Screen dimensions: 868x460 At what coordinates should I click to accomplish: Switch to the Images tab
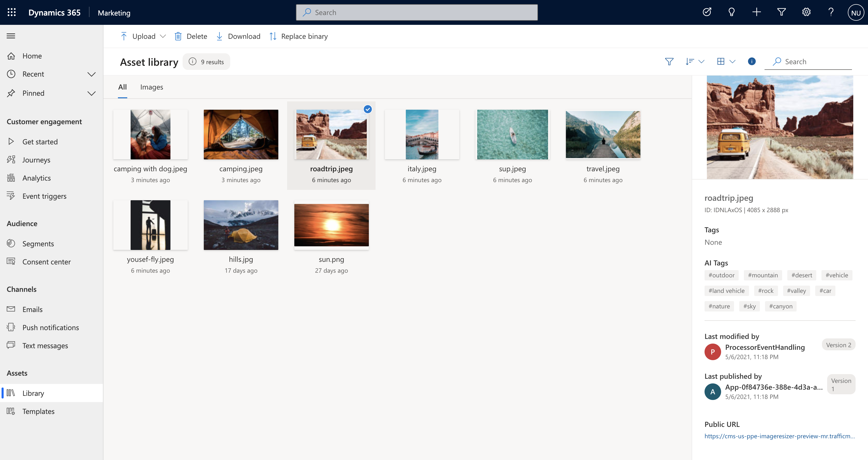pyautogui.click(x=151, y=87)
